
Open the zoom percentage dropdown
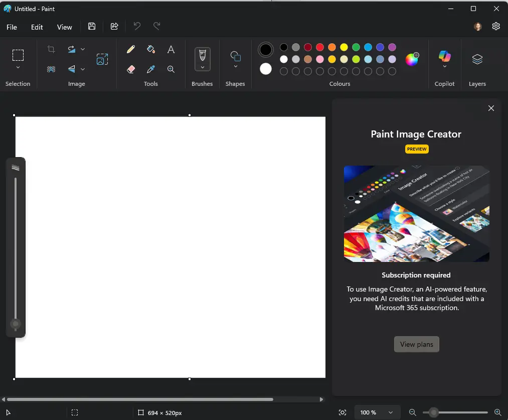pos(390,412)
